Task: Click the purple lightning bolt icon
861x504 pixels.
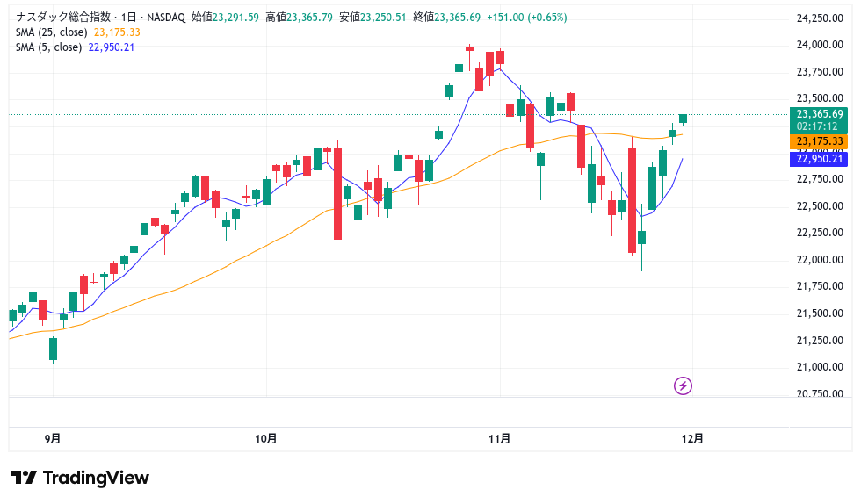Action: pos(684,385)
